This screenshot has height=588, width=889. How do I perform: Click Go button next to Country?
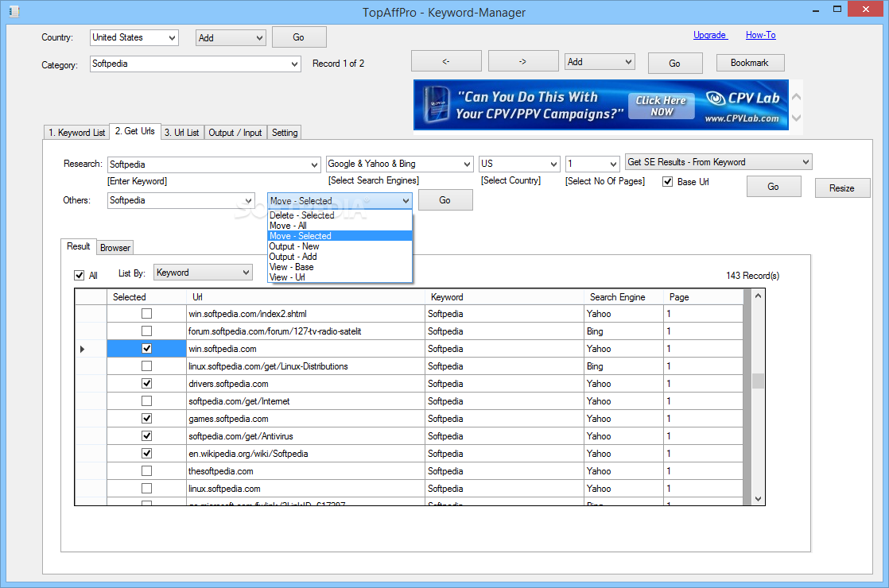click(299, 37)
